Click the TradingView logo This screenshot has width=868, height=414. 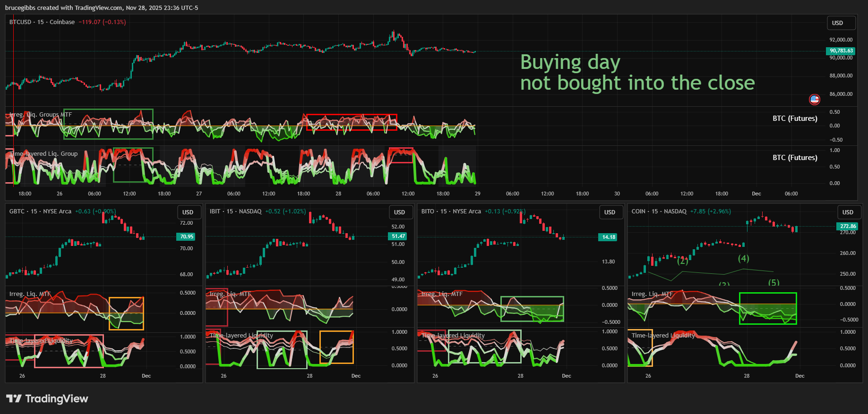tap(47, 399)
